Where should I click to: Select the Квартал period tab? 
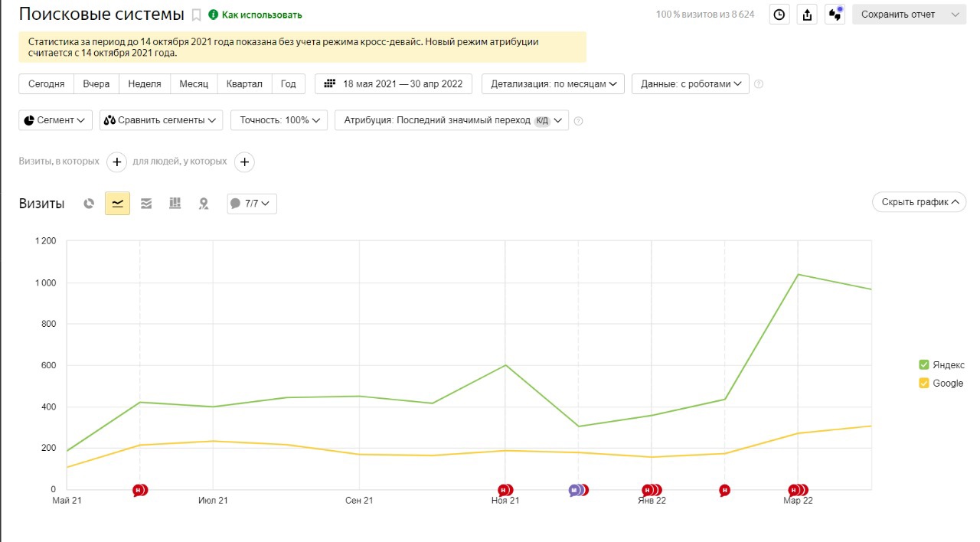coord(244,84)
